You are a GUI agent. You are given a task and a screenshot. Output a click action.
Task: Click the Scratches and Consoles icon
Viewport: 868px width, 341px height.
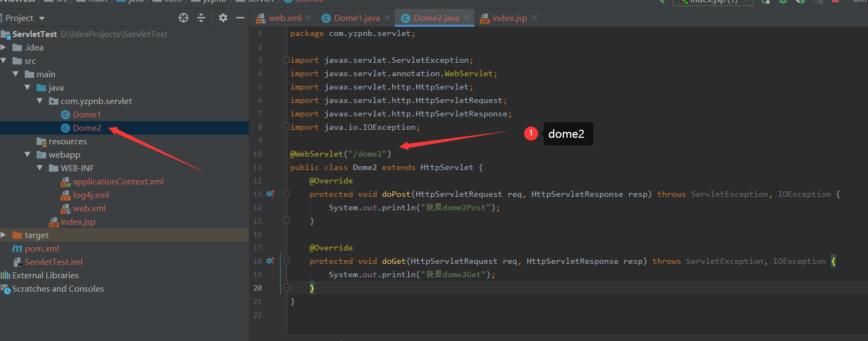(5, 289)
